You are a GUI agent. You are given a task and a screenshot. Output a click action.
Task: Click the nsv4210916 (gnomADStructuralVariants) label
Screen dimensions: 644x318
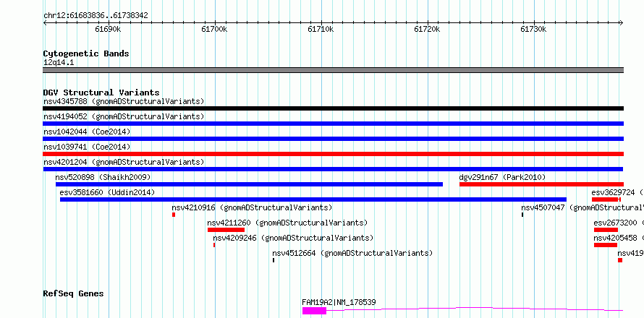coord(253,207)
